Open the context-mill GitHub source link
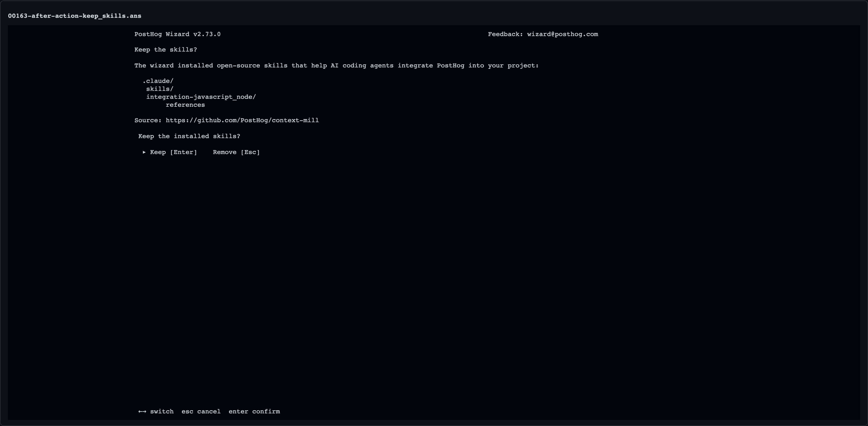This screenshot has height=426, width=868. tap(242, 120)
